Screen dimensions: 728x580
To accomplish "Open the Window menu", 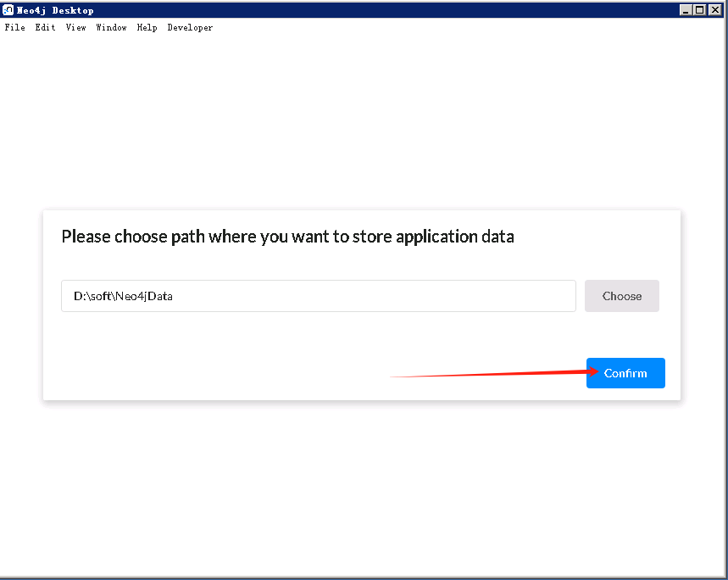I will pos(111,27).
